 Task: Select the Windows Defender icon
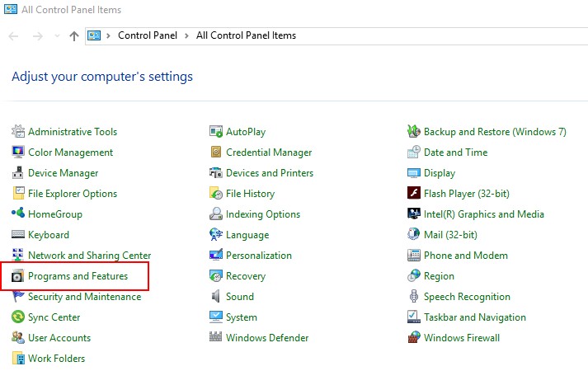(x=215, y=337)
